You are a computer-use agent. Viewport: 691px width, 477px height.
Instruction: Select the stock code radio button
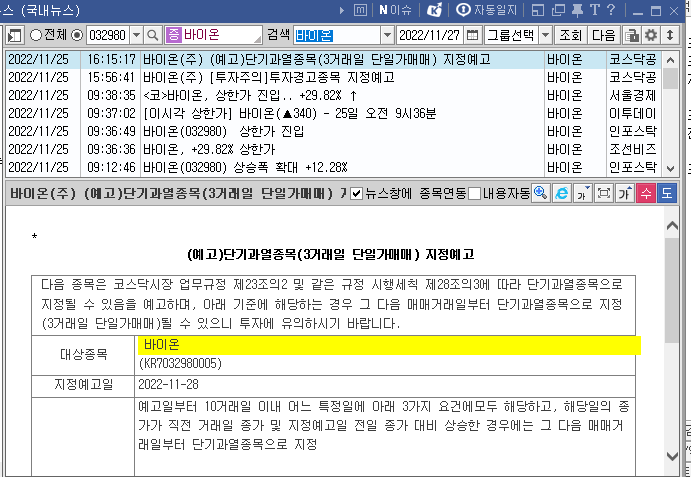pyautogui.click(x=77, y=35)
